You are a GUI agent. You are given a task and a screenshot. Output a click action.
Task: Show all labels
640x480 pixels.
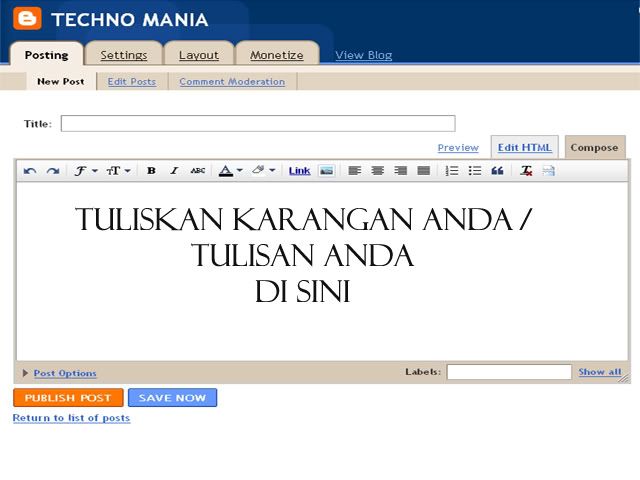click(600, 372)
